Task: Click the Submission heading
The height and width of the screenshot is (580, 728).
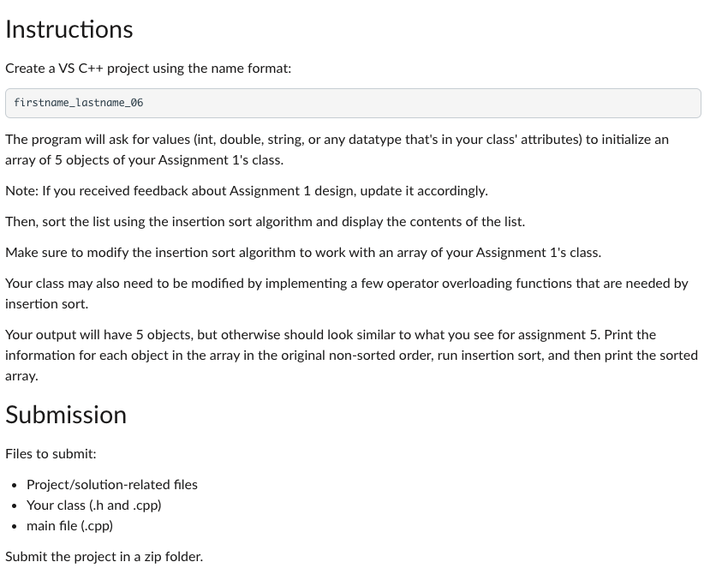Action: point(66,415)
